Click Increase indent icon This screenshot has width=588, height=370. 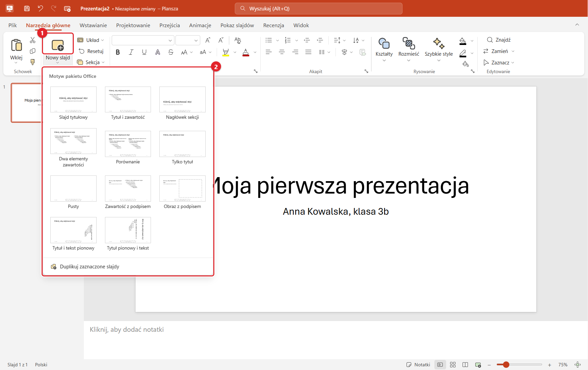[320, 40]
